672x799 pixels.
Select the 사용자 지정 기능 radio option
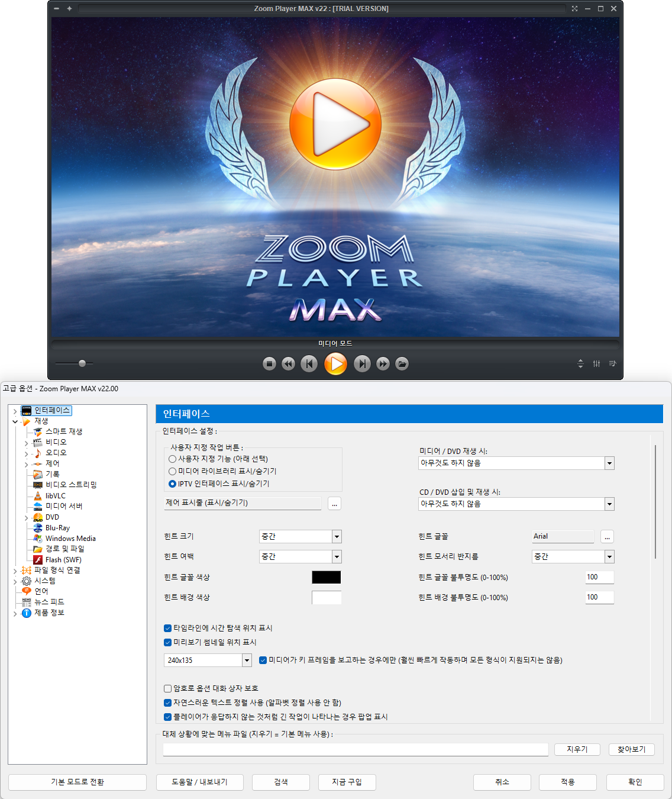(x=172, y=459)
